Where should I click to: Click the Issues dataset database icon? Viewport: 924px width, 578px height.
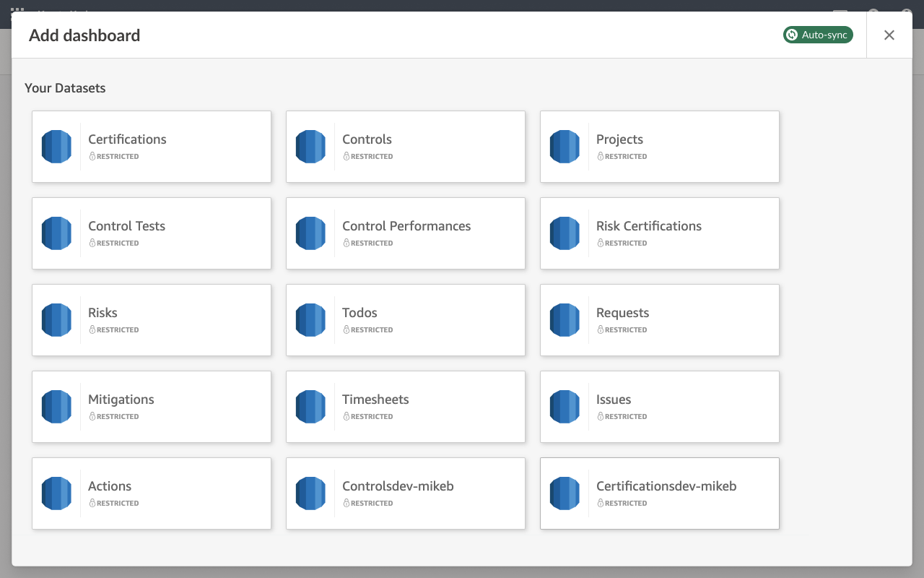click(x=565, y=407)
